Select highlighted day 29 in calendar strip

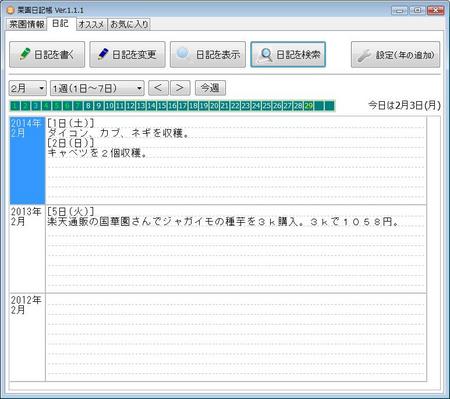click(309, 106)
